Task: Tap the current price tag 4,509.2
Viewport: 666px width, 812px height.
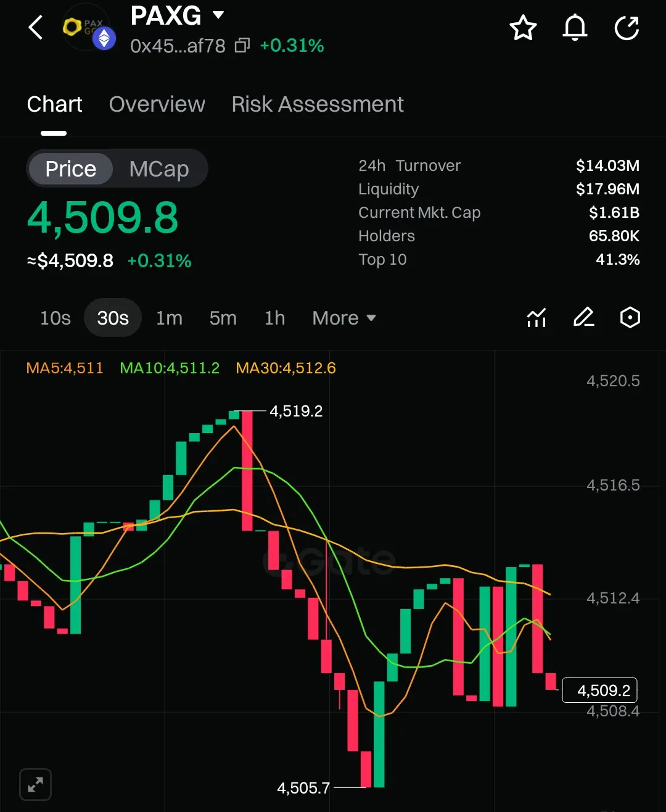Action: click(x=599, y=690)
